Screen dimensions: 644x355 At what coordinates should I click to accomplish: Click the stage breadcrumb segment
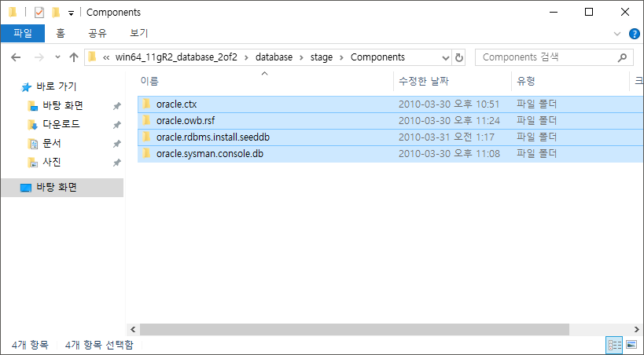pyautogui.click(x=321, y=57)
